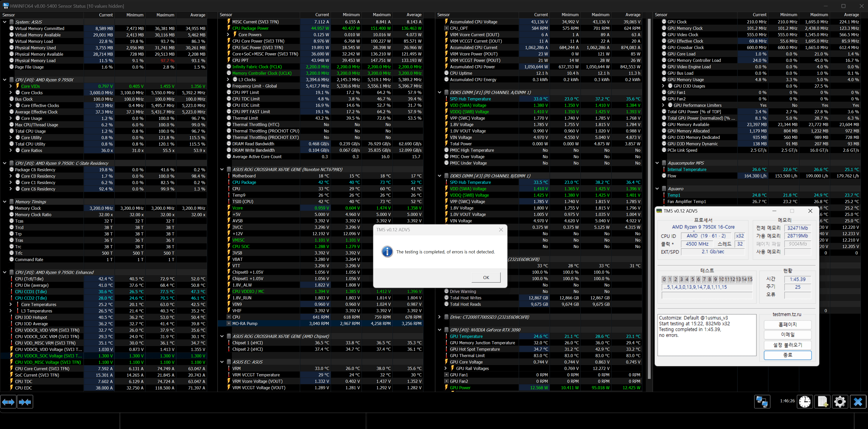This screenshot has height=429, width=868.
Task: Expand the L3 Clocks row
Action: 228,80
